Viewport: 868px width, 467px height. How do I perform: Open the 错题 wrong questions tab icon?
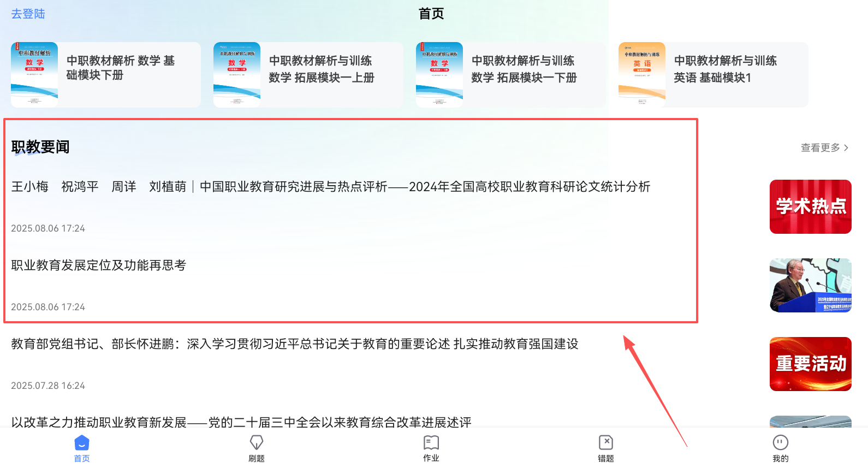click(x=606, y=442)
